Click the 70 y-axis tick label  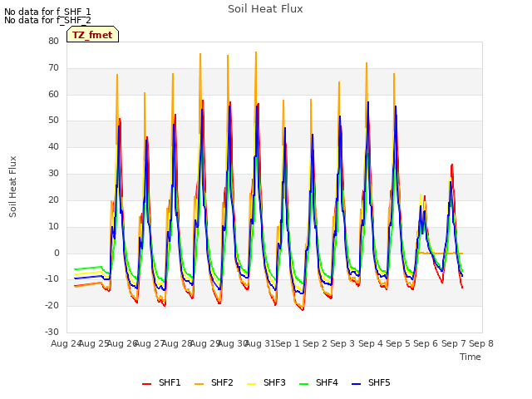tap(53, 68)
